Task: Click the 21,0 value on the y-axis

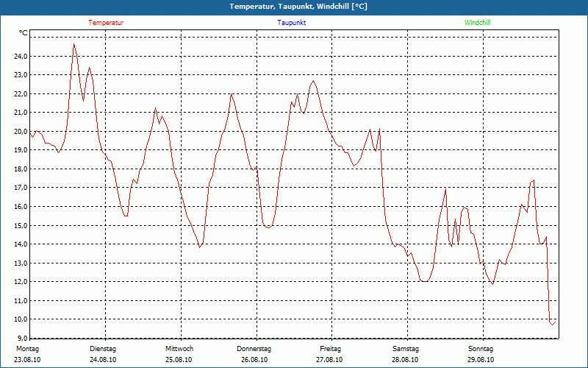Action: (x=21, y=113)
